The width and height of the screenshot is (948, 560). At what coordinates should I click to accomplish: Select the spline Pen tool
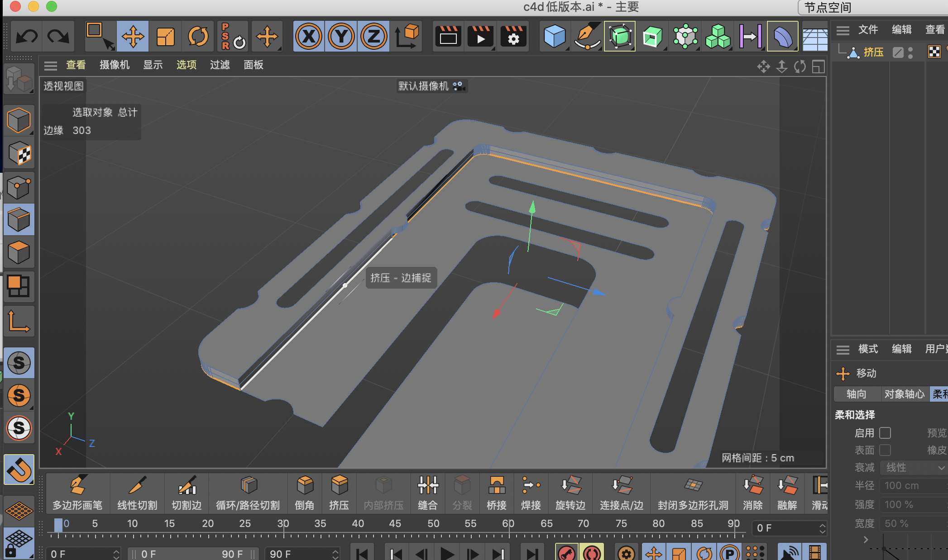[x=587, y=36]
